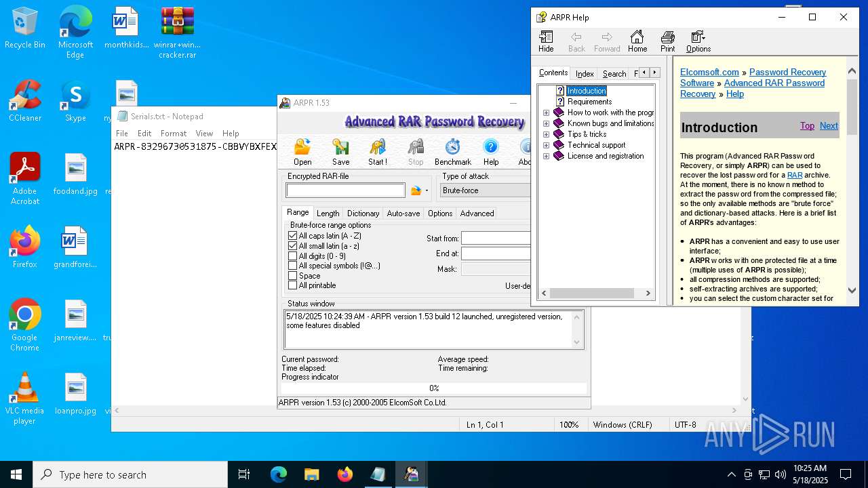Expand License and registration topic
The image size is (868, 488).
click(546, 156)
